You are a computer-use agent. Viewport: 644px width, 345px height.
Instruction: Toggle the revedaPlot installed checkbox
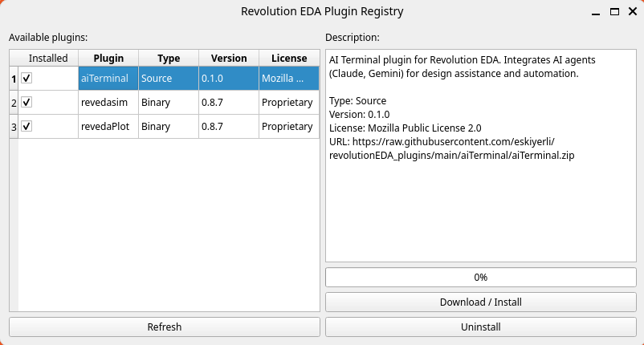[26, 126]
